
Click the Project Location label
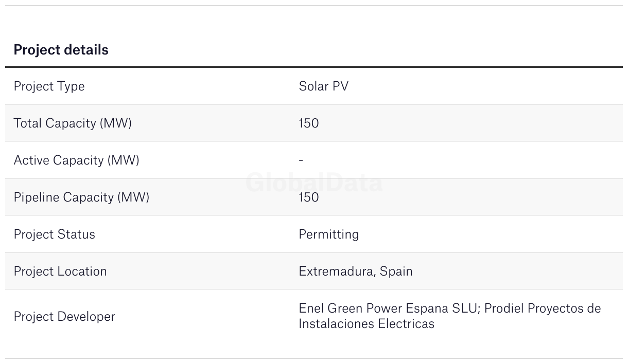(x=60, y=271)
